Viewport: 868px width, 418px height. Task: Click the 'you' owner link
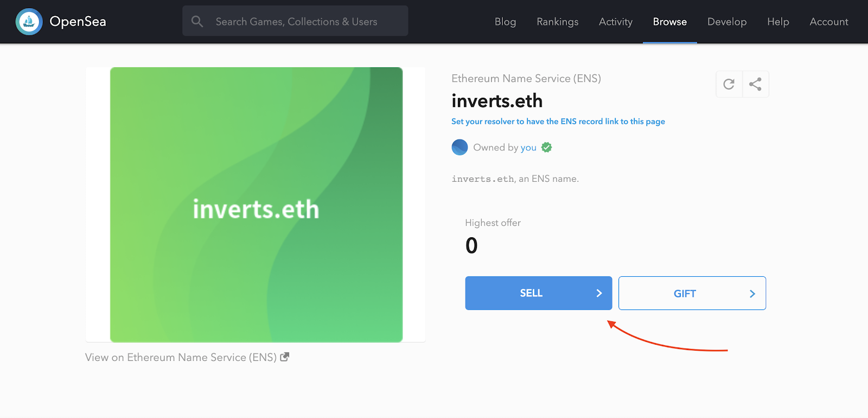[528, 148]
